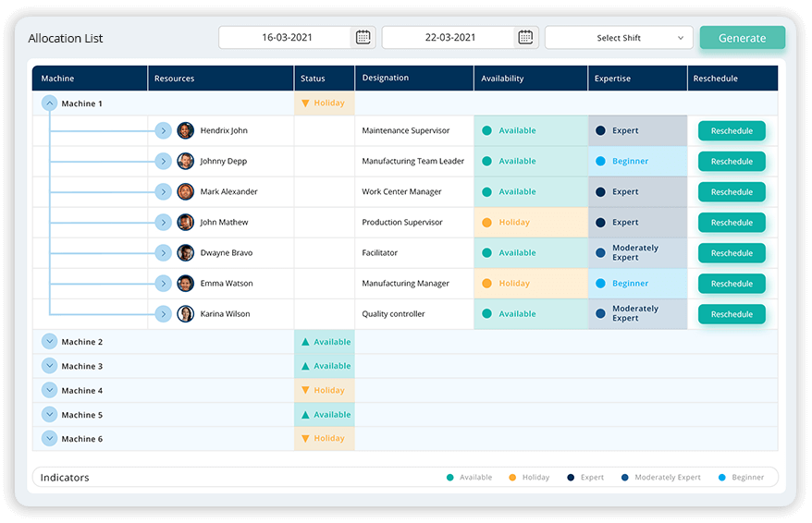Expand the Machine 5 row
This screenshot has width=812, height=523.
point(50,415)
